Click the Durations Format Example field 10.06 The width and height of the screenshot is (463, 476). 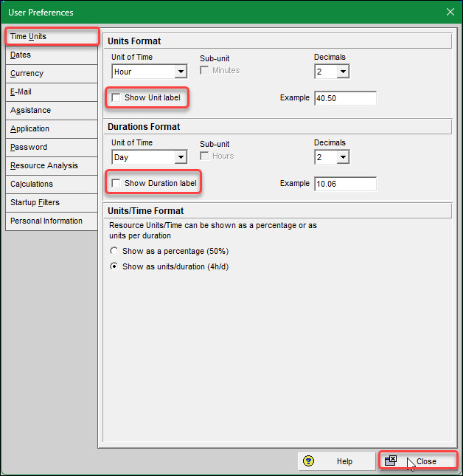345,184
